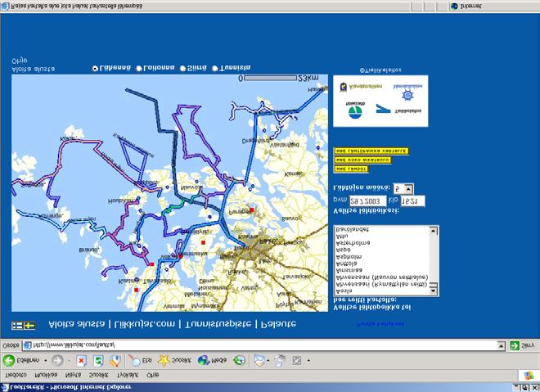
Task: Open the Etsi search magnifier tool
Action: tap(139, 361)
